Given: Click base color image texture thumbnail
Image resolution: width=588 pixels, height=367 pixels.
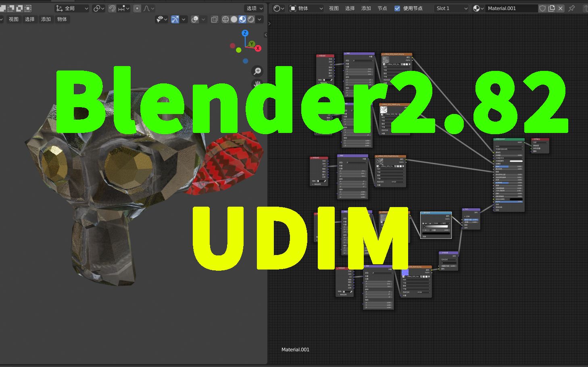Looking at the screenshot, I should point(386,60).
